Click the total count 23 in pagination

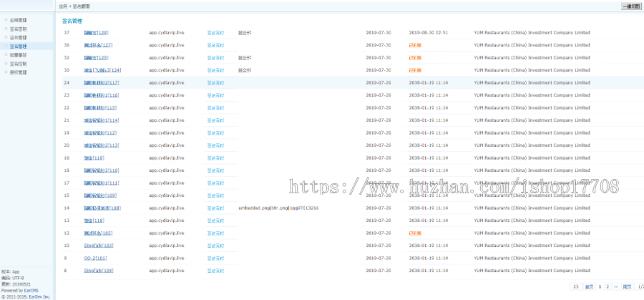[x=576, y=287]
